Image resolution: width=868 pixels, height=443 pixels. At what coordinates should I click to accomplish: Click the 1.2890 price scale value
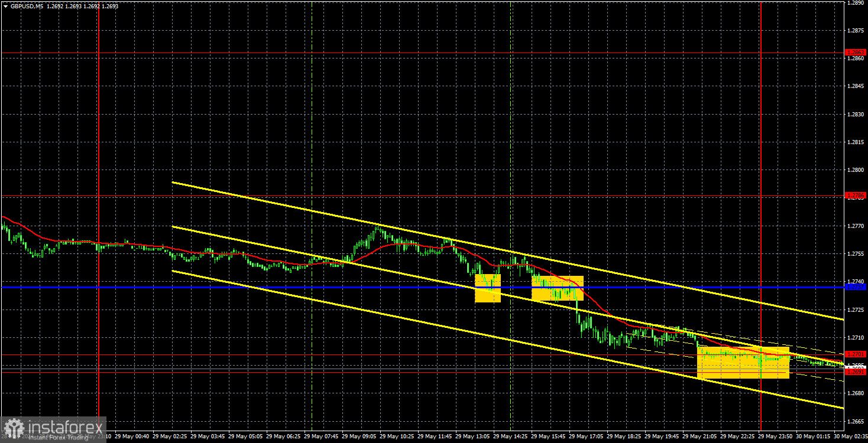pyautogui.click(x=856, y=3)
